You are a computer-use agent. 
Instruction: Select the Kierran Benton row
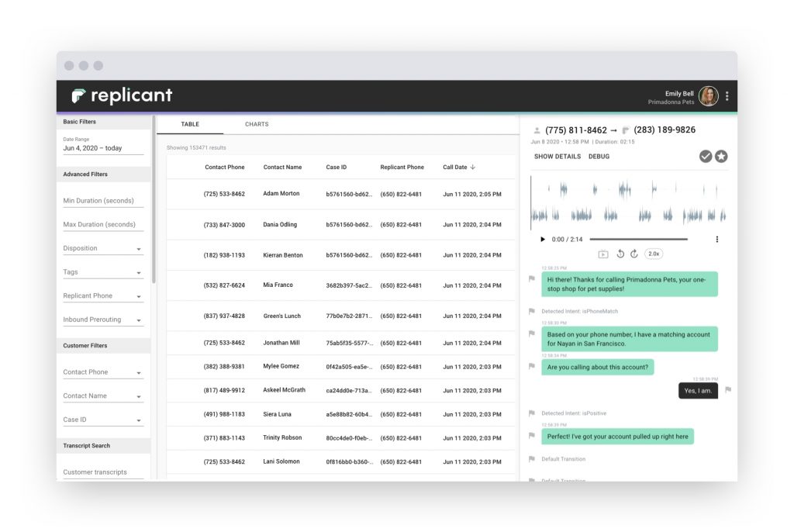[x=341, y=255]
